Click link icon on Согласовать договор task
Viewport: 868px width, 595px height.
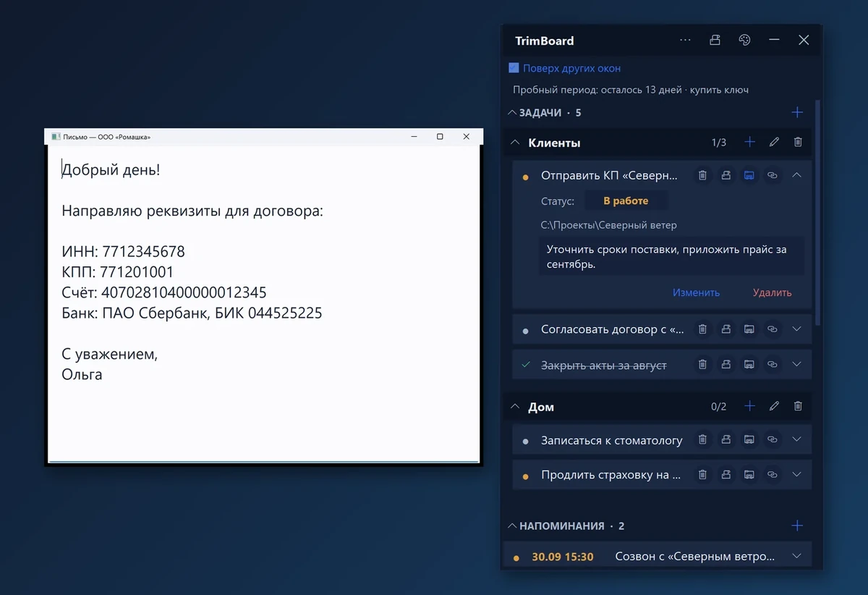(773, 329)
